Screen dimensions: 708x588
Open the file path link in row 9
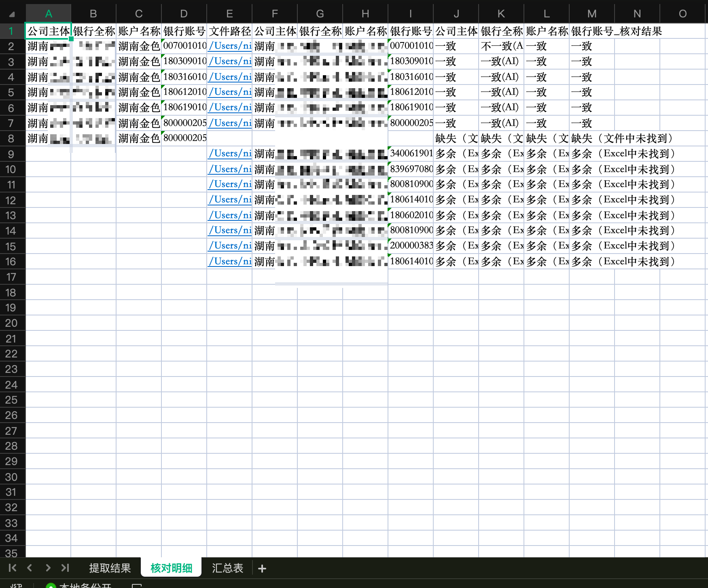click(230, 154)
